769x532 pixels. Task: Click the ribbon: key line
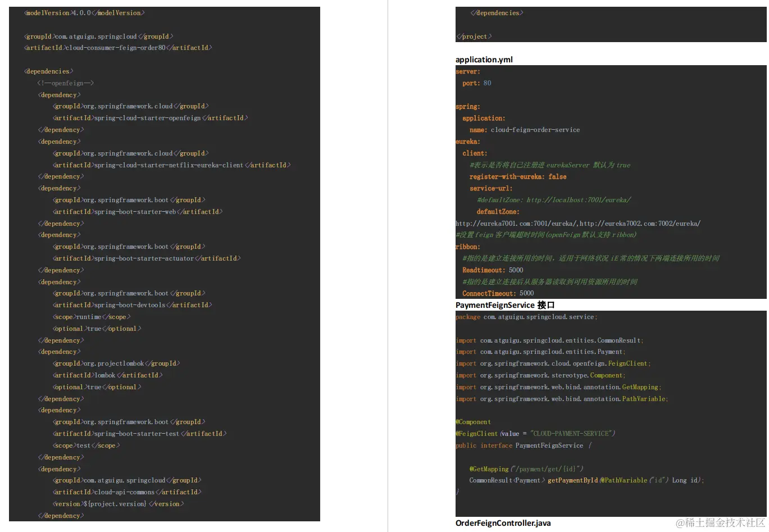click(468, 247)
